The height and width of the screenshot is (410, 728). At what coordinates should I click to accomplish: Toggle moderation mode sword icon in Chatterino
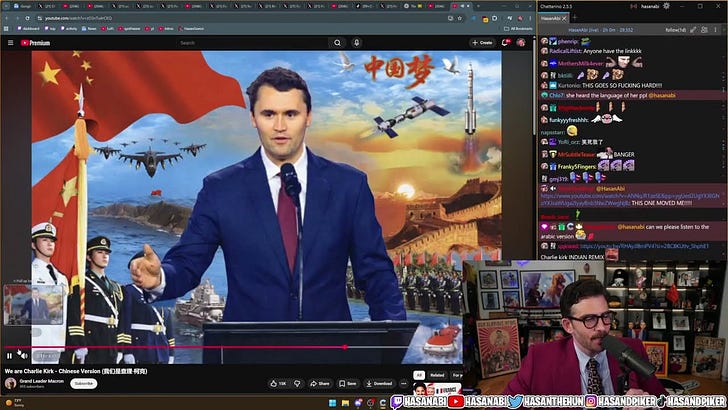click(693, 30)
